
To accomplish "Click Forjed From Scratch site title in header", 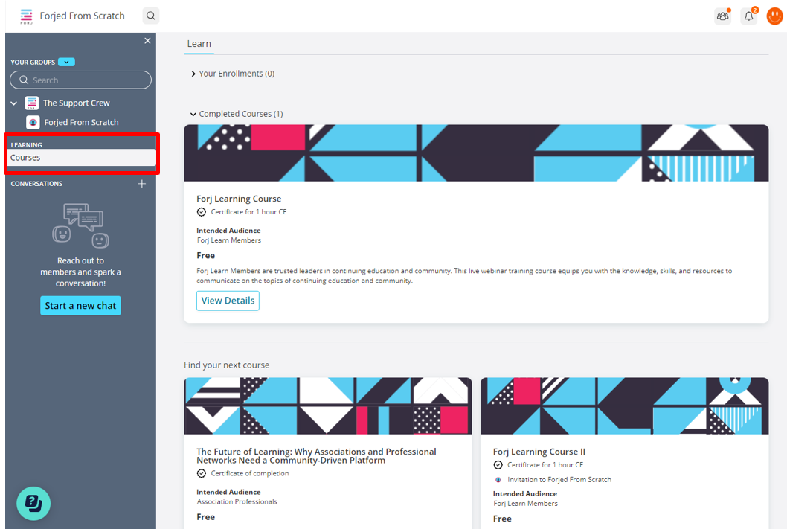I will click(x=83, y=16).
